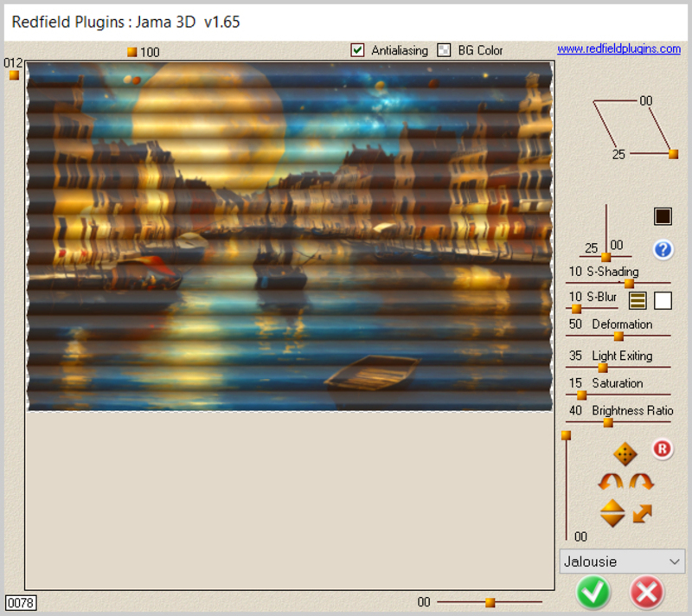Click the curved left rotate arrow

(611, 482)
